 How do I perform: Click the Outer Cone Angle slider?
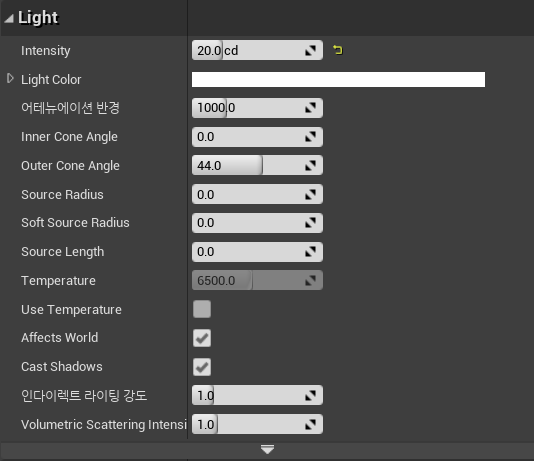[x=257, y=165]
